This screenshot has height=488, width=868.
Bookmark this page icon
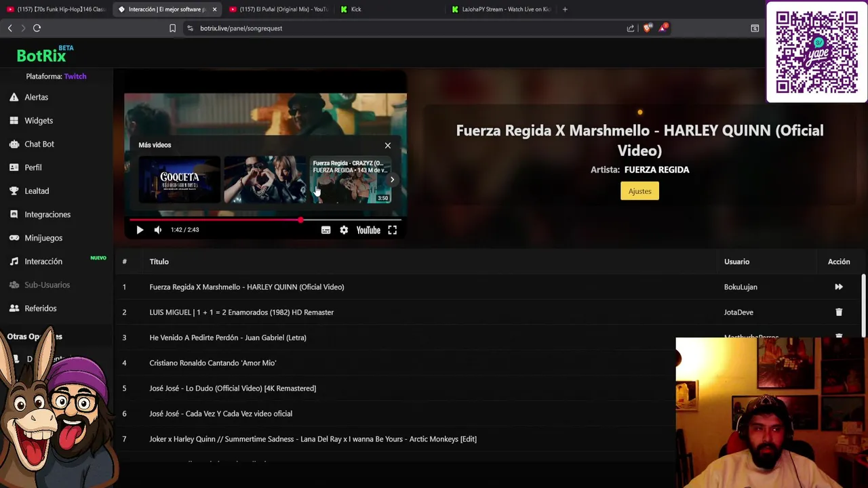[172, 28]
